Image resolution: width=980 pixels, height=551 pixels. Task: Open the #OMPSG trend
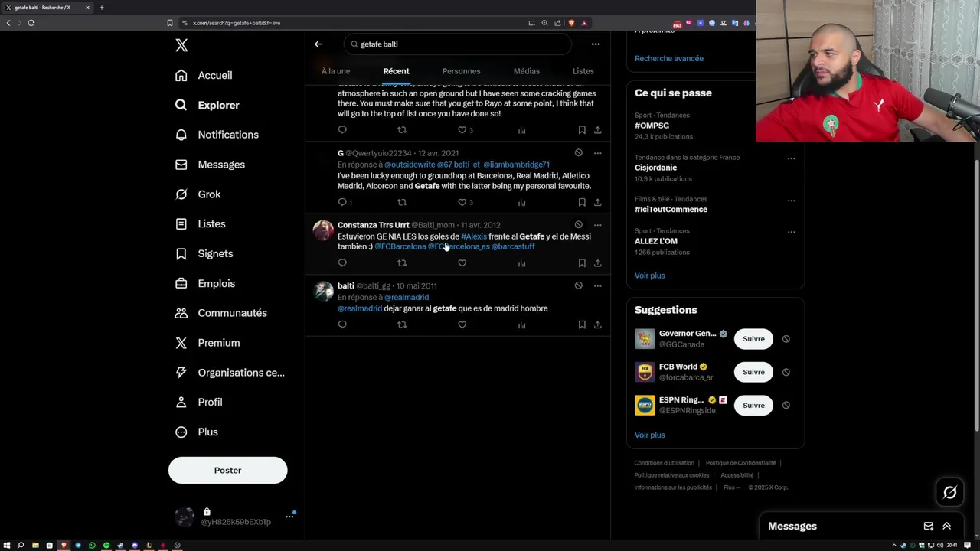coord(652,126)
